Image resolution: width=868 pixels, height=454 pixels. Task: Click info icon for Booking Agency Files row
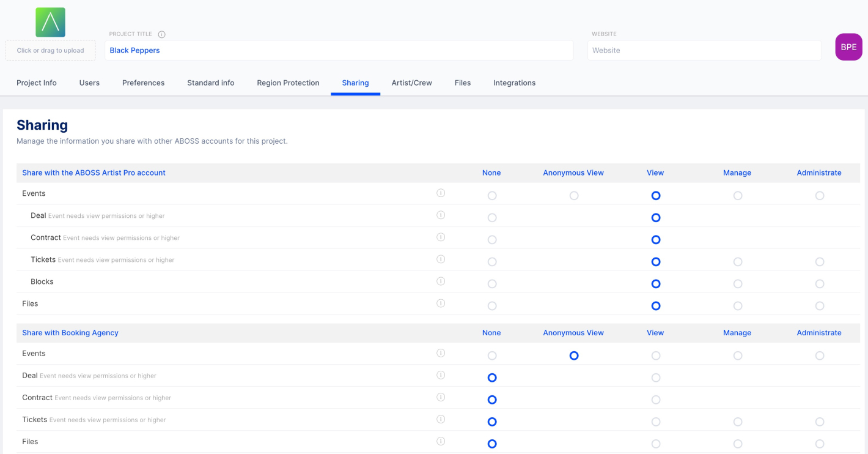[x=441, y=441]
